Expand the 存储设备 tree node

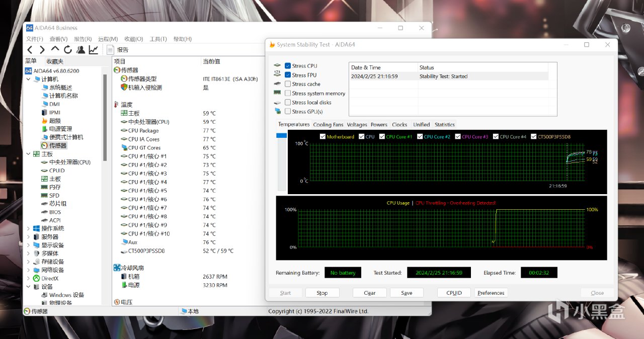tap(28, 262)
